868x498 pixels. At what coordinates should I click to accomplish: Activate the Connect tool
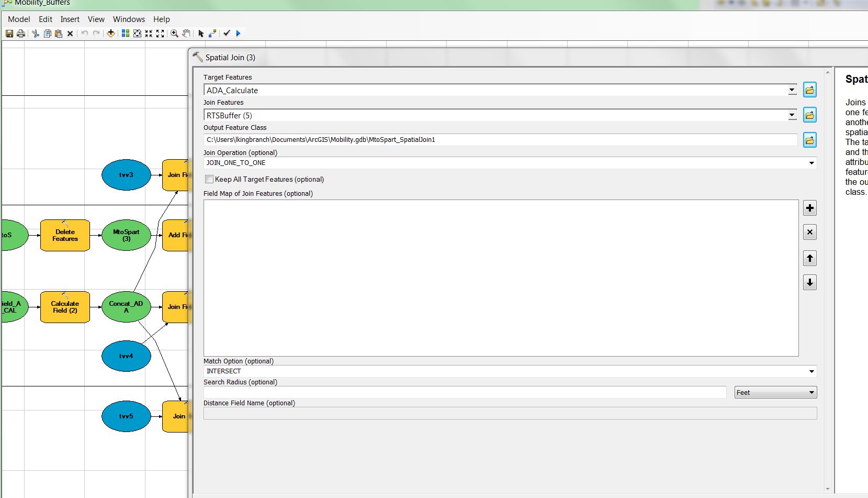(x=212, y=34)
